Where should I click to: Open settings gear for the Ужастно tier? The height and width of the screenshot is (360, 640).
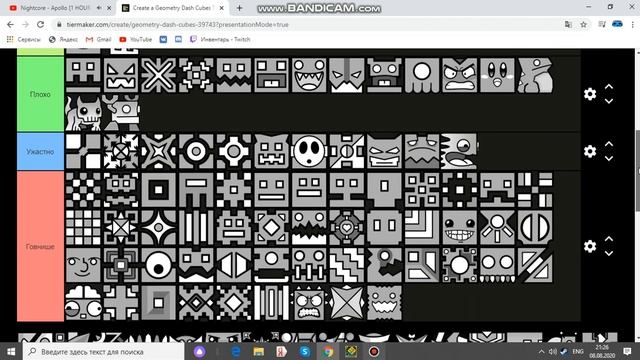click(590, 151)
